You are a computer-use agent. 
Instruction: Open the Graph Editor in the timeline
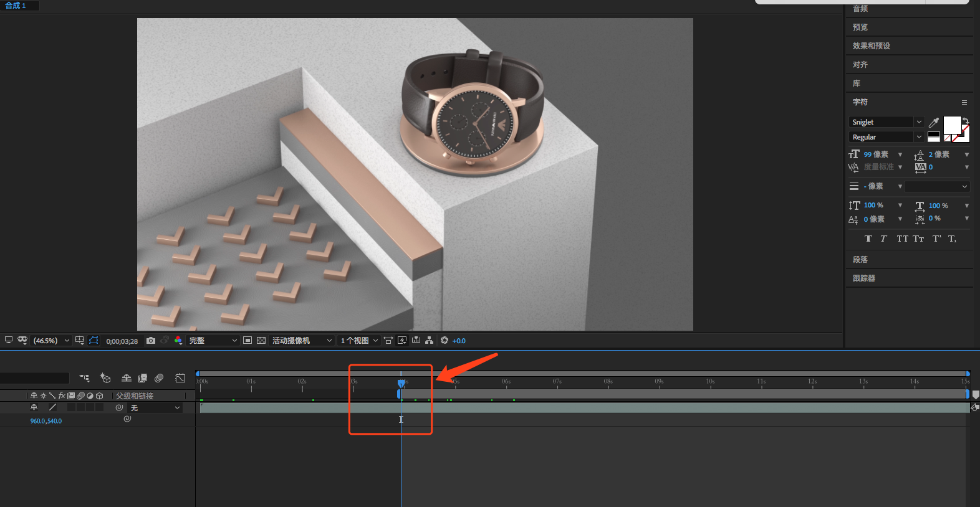pyautogui.click(x=180, y=378)
